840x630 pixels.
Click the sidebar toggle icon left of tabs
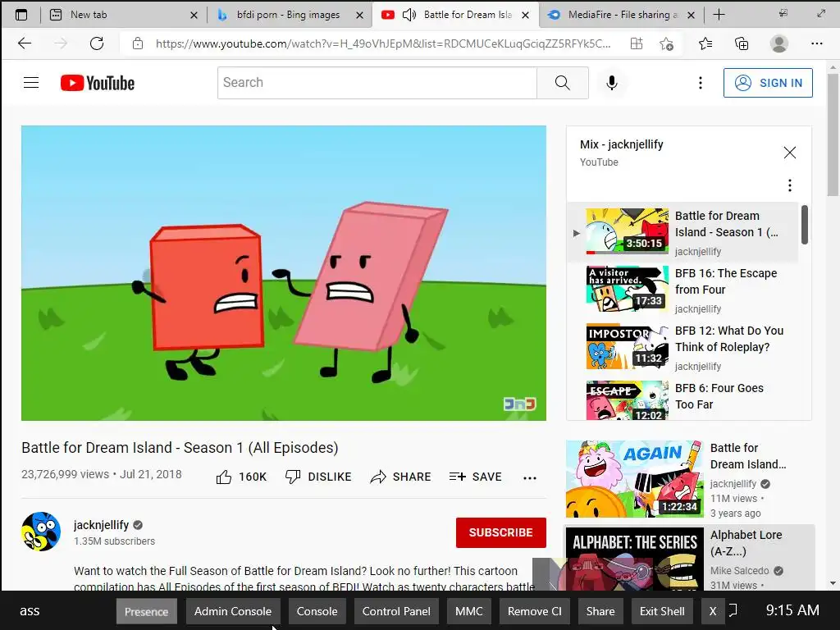pos(21,15)
